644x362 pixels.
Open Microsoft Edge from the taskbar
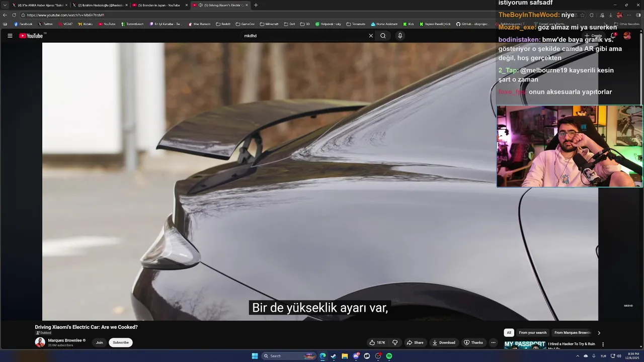point(323,356)
